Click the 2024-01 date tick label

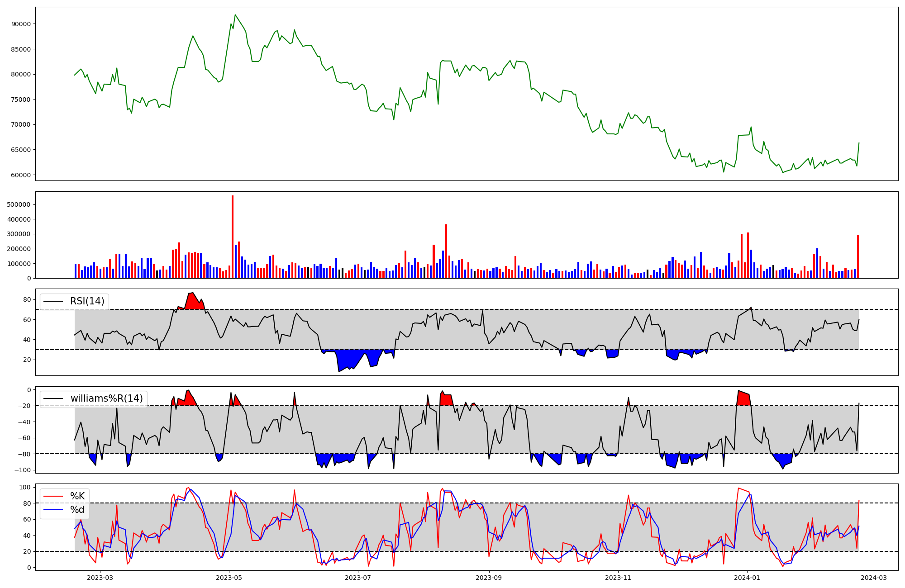[747, 578]
